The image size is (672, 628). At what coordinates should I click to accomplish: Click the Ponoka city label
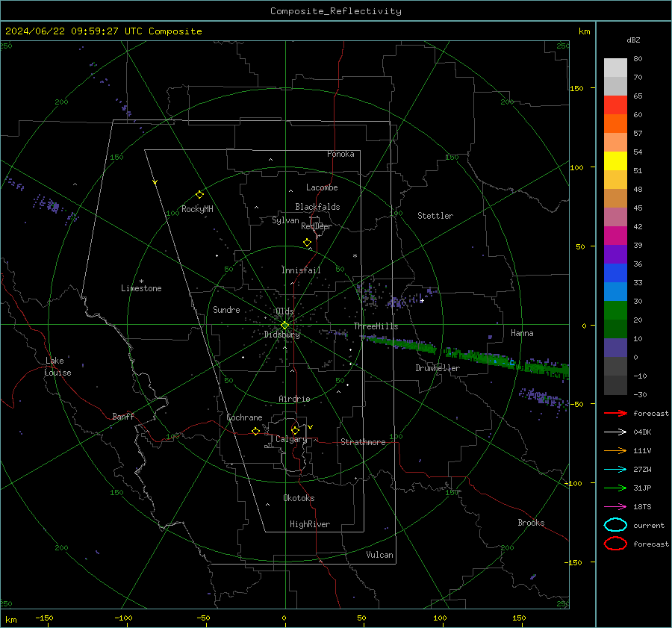(x=340, y=154)
